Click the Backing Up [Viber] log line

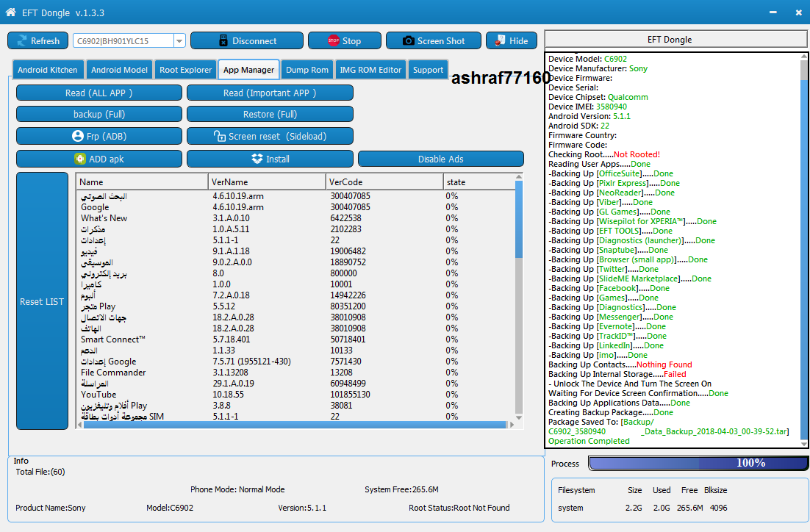601,202
